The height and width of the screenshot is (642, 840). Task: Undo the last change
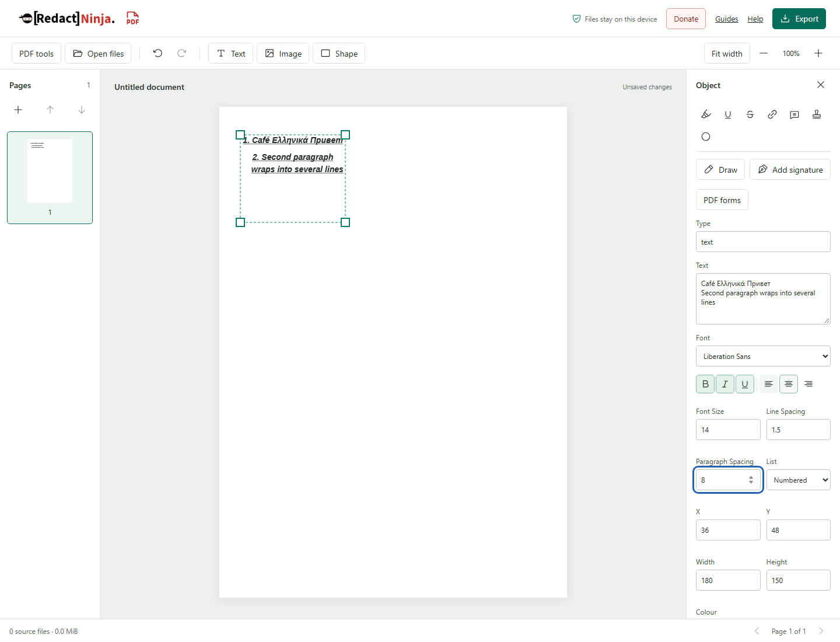pyautogui.click(x=157, y=53)
